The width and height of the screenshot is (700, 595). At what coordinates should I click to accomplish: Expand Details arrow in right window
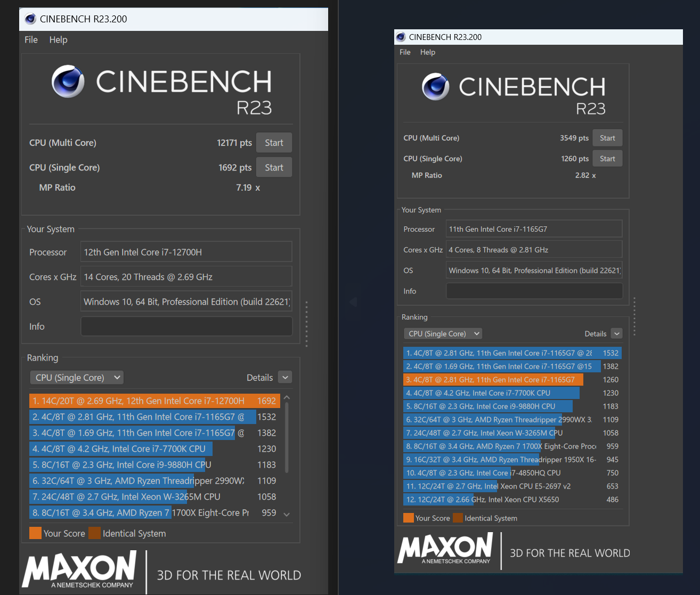(616, 333)
